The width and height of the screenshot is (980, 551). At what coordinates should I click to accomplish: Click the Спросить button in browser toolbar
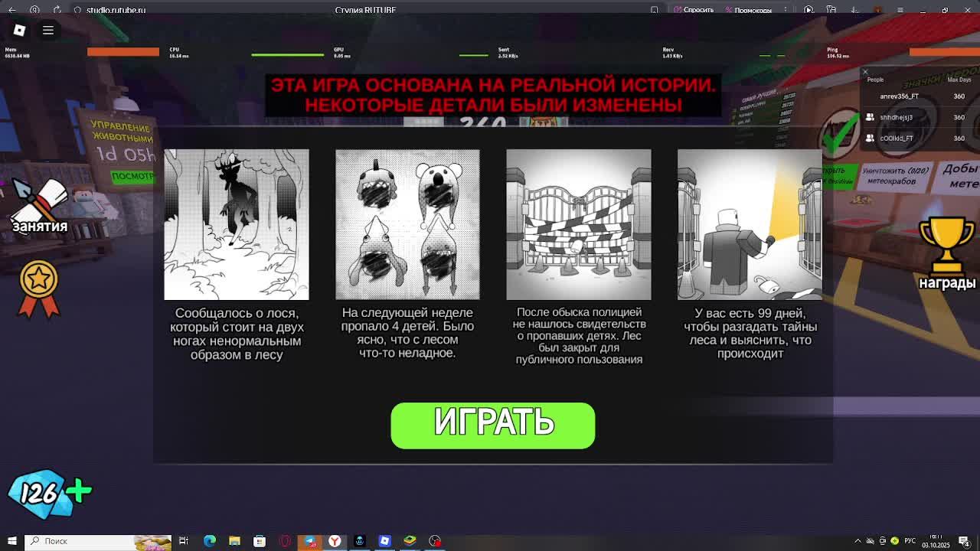[x=694, y=10]
